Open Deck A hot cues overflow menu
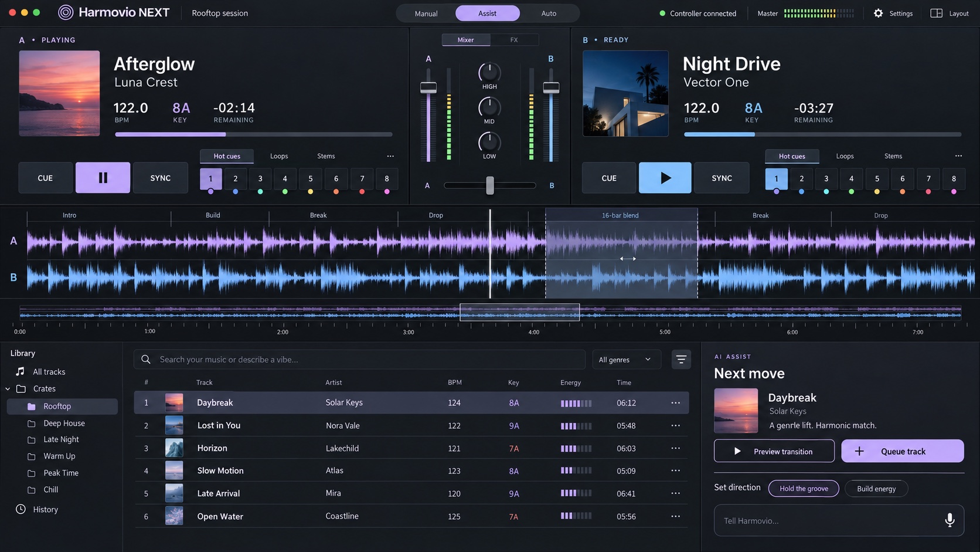This screenshot has height=552, width=980. 390,156
